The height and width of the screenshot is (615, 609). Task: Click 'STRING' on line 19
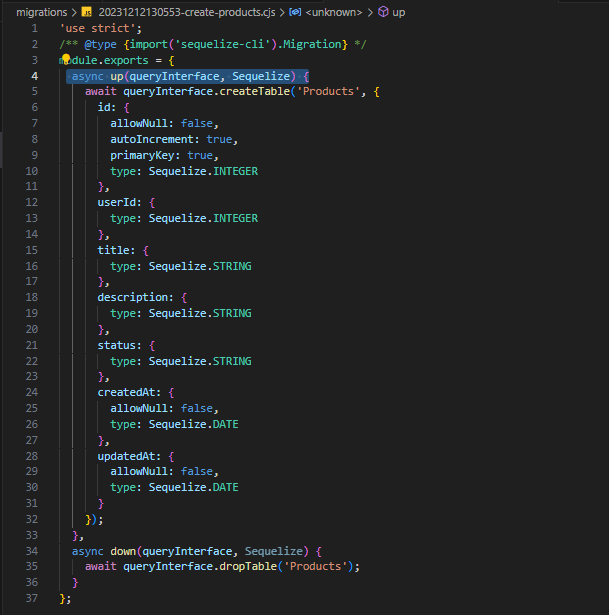[232, 313]
